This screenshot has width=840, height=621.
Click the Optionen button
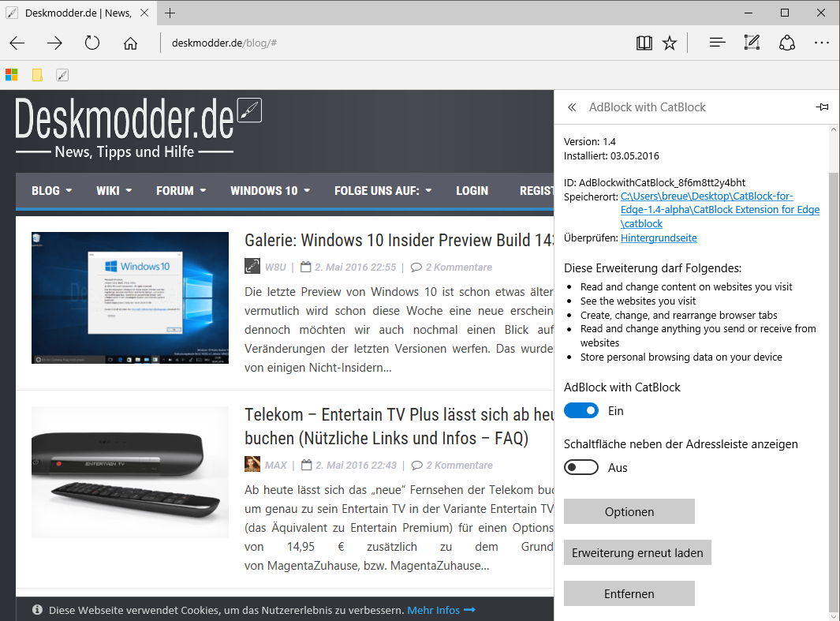coord(629,511)
